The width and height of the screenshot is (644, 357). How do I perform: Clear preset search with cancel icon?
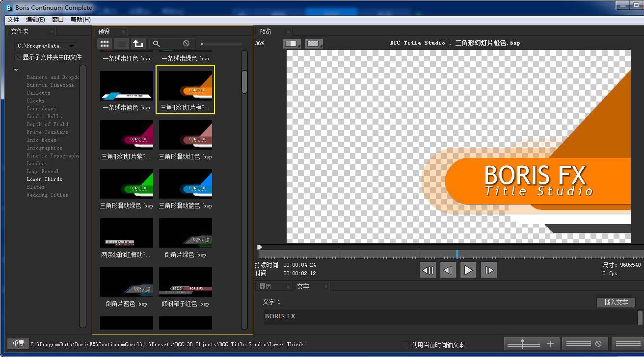(186, 44)
